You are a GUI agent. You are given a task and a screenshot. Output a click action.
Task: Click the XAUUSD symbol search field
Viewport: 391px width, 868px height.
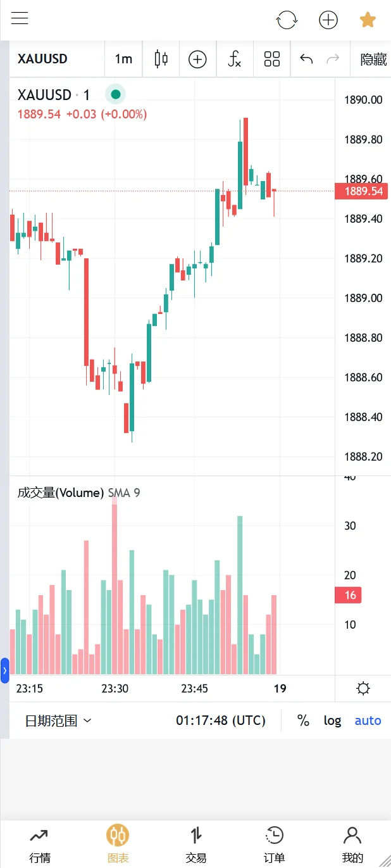43,60
